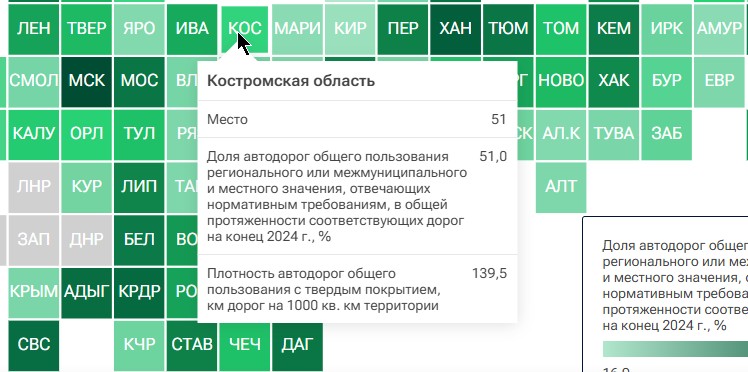This screenshot has width=748, height=372.
Task: Select the ДАГ region tile
Action: coord(297,345)
